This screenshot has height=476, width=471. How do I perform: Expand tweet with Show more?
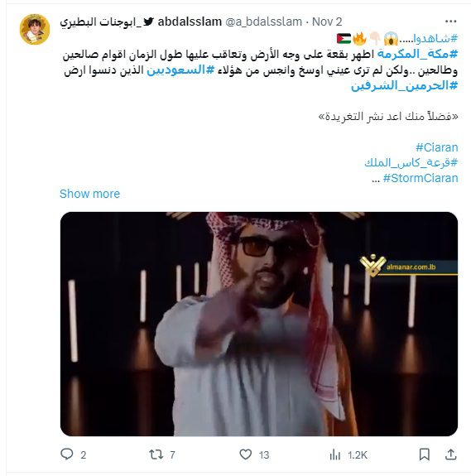click(90, 194)
